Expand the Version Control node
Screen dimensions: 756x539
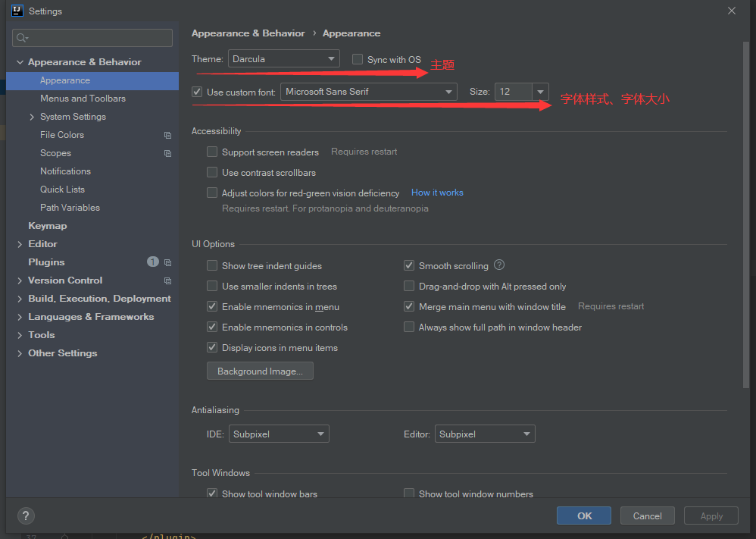point(20,280)
